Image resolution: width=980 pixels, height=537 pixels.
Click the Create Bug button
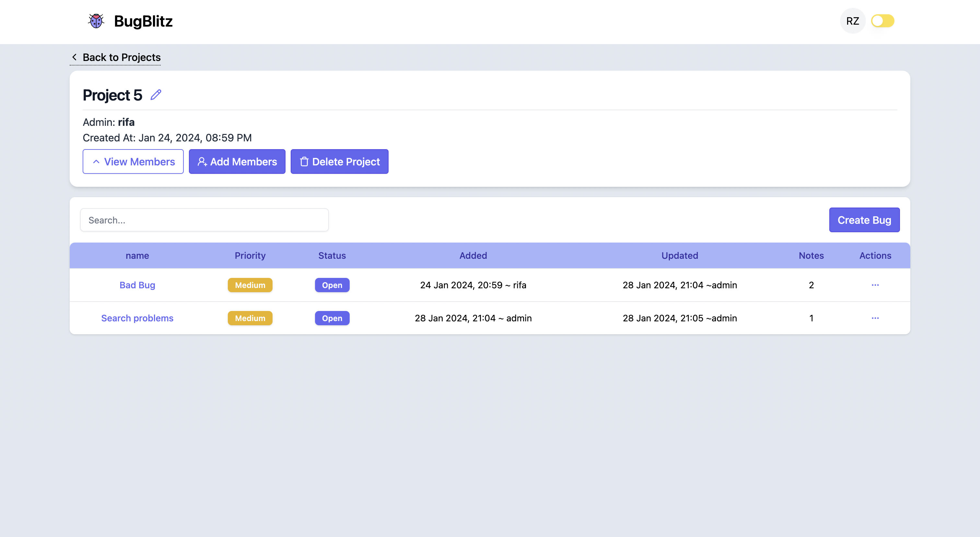pyautogui.click(x=864, y=220)
